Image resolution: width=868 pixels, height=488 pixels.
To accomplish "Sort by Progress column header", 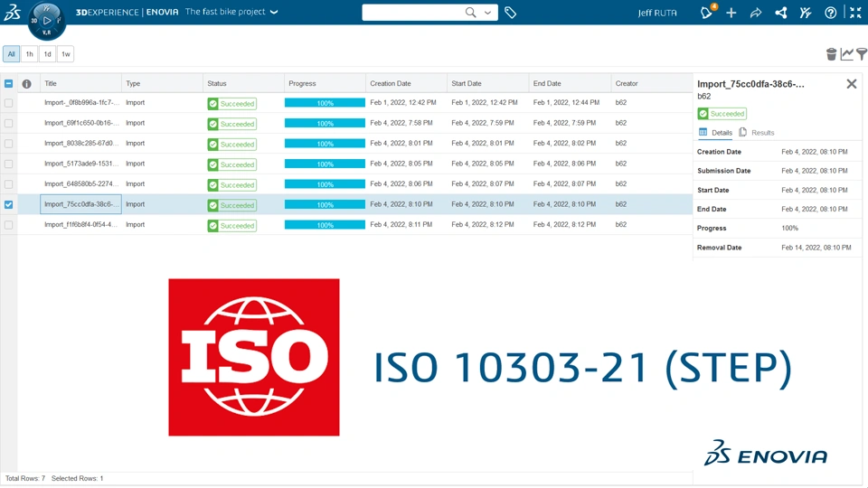I will click(x=325, y=83).
